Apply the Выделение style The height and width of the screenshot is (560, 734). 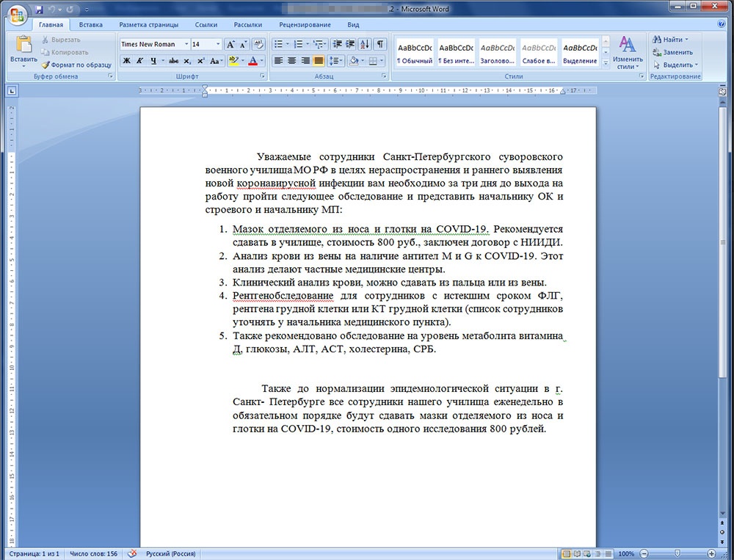pyautogui.click(x=580, y=54)
